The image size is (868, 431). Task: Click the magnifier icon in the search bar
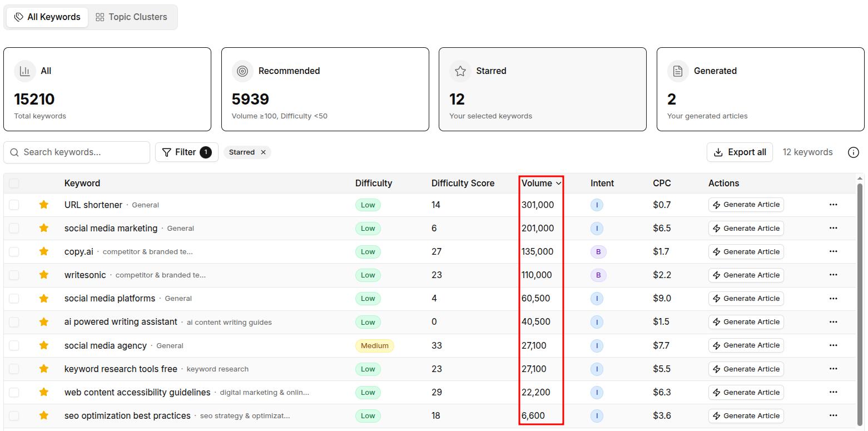(14, 152)
